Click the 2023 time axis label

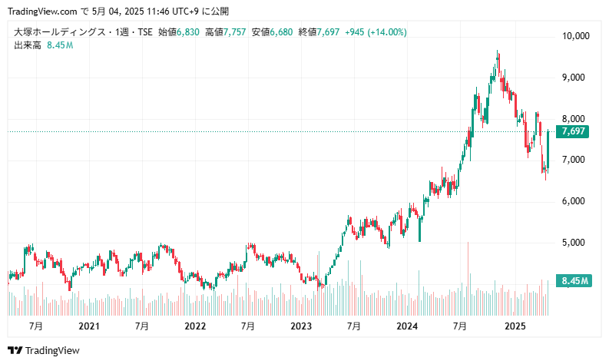pyautogui.click(x=301, y=326)
